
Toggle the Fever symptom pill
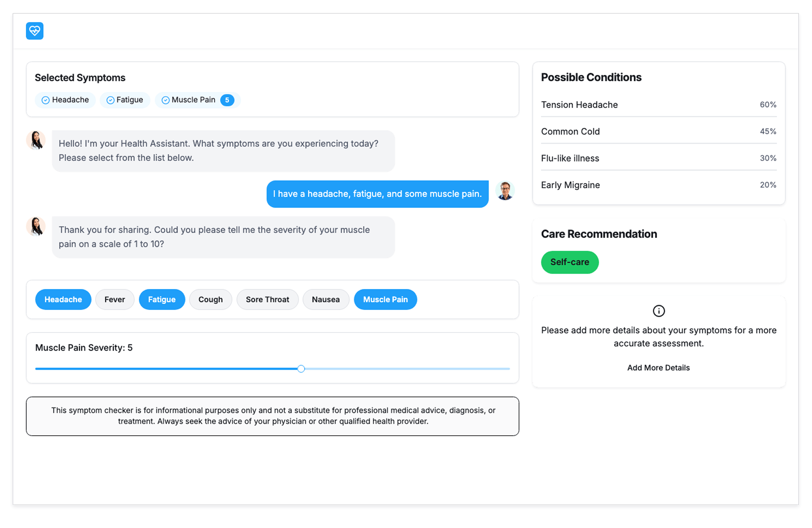coord(115,300)
